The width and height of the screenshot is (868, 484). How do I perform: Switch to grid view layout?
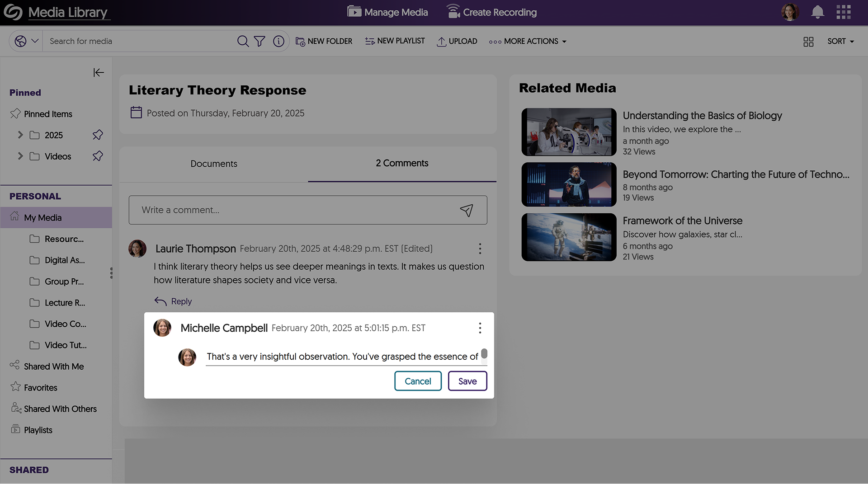point(808,42)
